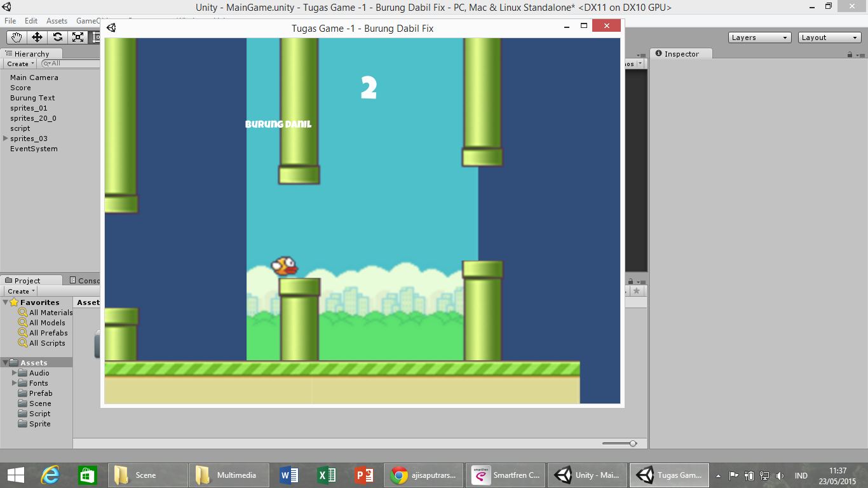Open Multimedia folder window from taskbar
Viewport: 868px width, 488px height.
(229, 475)
